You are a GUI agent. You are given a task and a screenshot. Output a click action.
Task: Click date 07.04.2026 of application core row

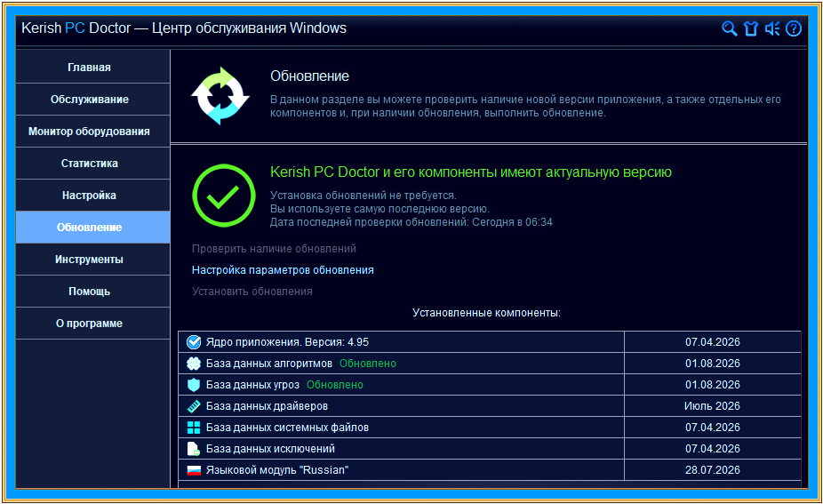pos(712,341)
